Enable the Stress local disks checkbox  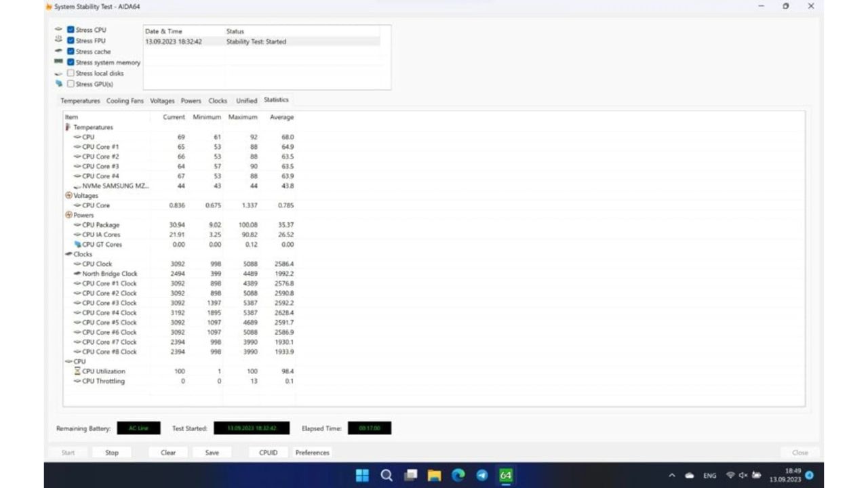point(71,73)
